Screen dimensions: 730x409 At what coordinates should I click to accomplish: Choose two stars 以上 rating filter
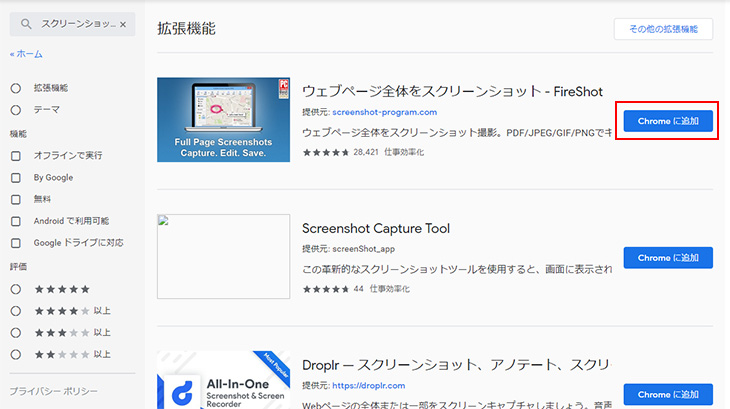pyautogui.click(x=16, y=354)
